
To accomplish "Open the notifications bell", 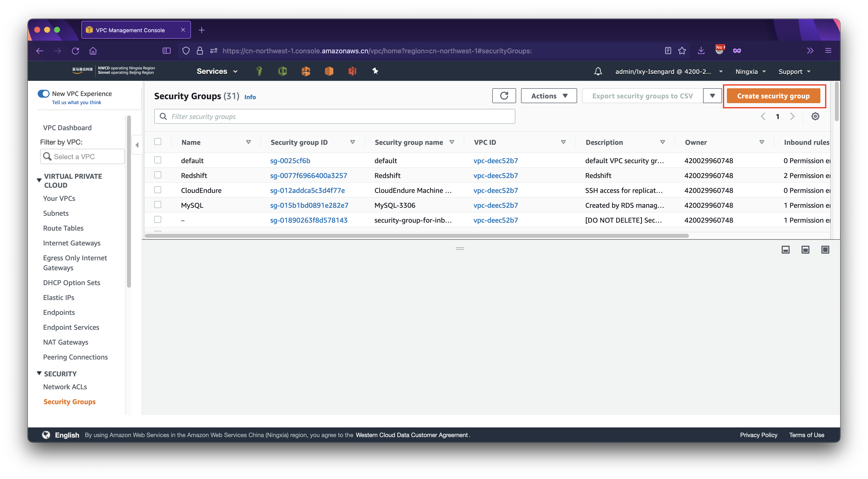I will click(598, 71).
